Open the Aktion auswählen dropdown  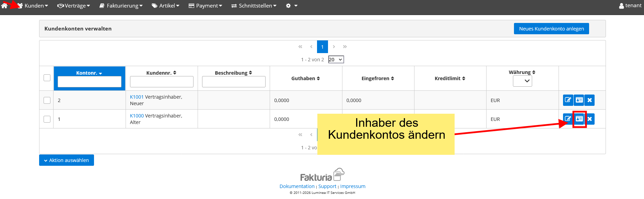(67, 160)
